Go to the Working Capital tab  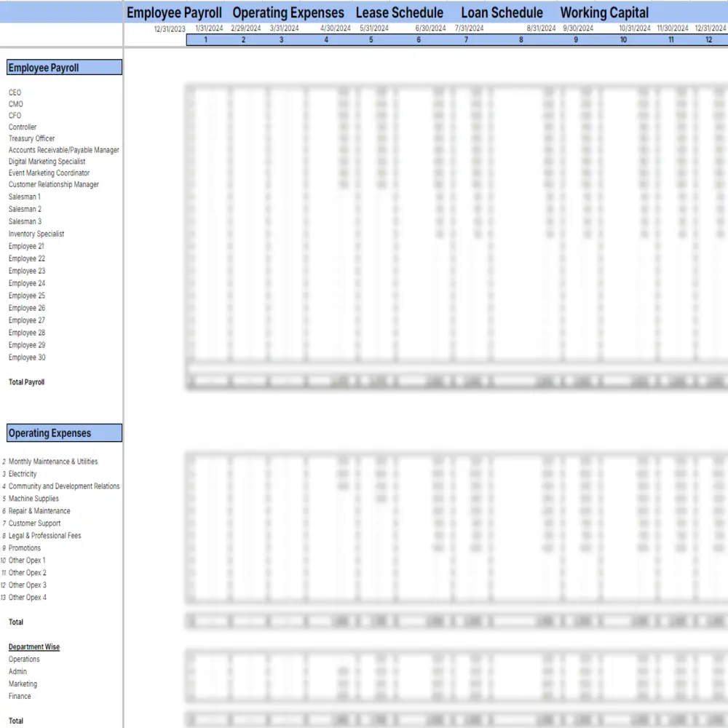coord(604,12)
